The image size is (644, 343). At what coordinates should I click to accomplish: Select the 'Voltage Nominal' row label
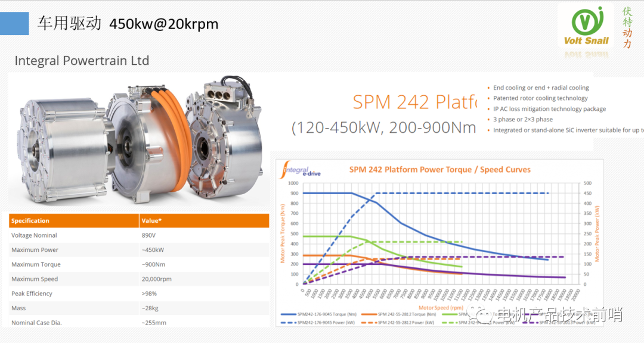(x=34, y=235)
